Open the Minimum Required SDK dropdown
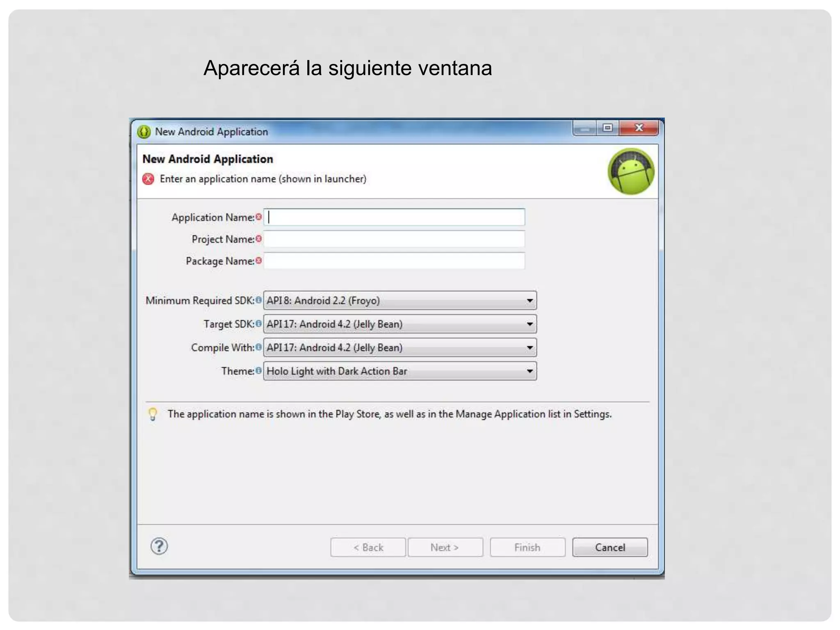The width and height of the screenshot is (840, 630). pyautogui.click(x=400, y=301)
